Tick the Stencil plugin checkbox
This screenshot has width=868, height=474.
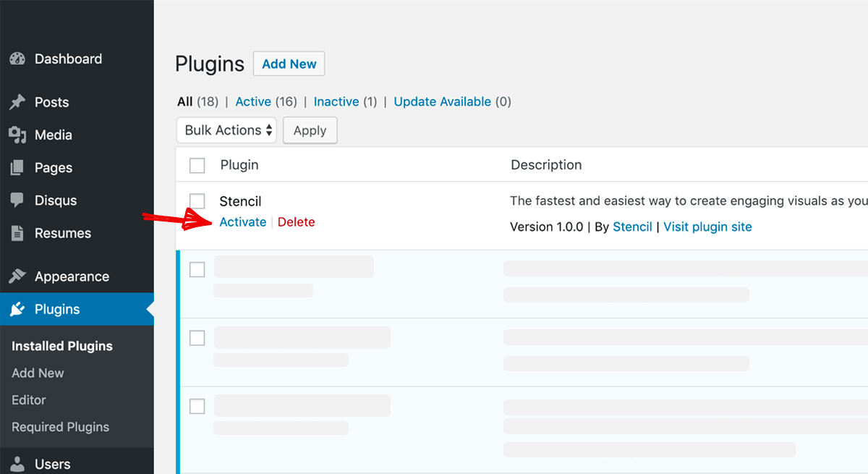[197, 201]
